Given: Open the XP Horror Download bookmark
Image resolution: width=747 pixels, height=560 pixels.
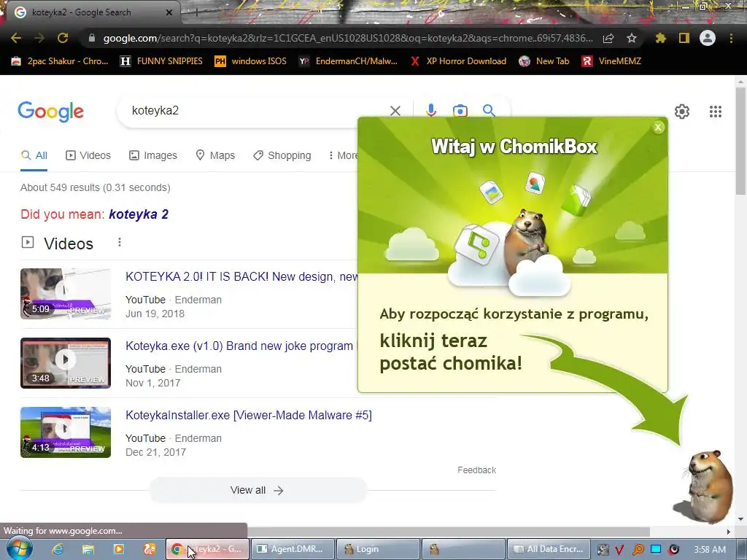Looking at the screenshot, I should tap(458, 61).
